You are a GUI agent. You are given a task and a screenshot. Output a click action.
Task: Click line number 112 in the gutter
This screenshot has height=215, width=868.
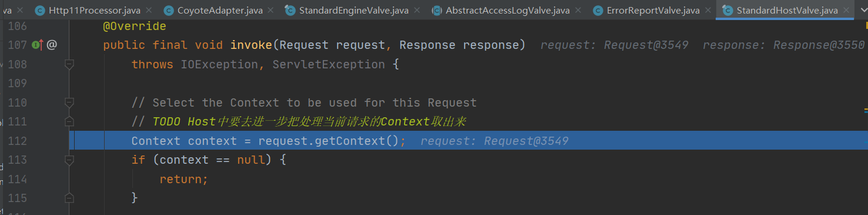18,141
